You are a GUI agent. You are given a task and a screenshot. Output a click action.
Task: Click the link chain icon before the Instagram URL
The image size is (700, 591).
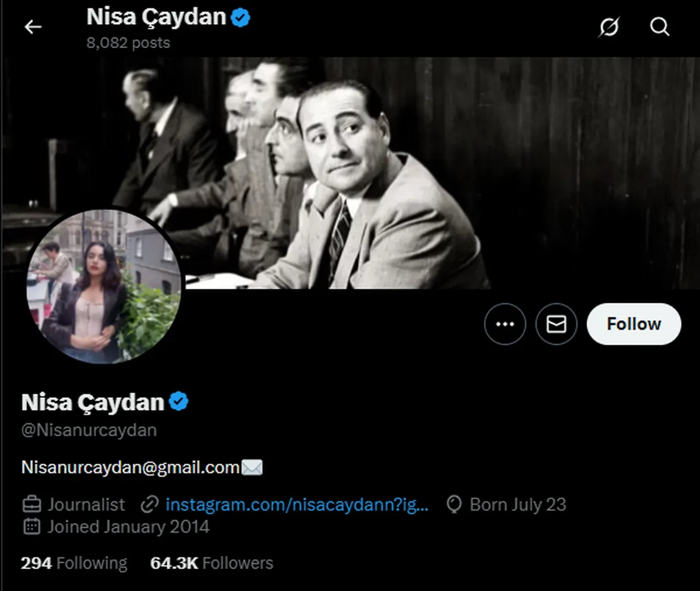(148, 504)
